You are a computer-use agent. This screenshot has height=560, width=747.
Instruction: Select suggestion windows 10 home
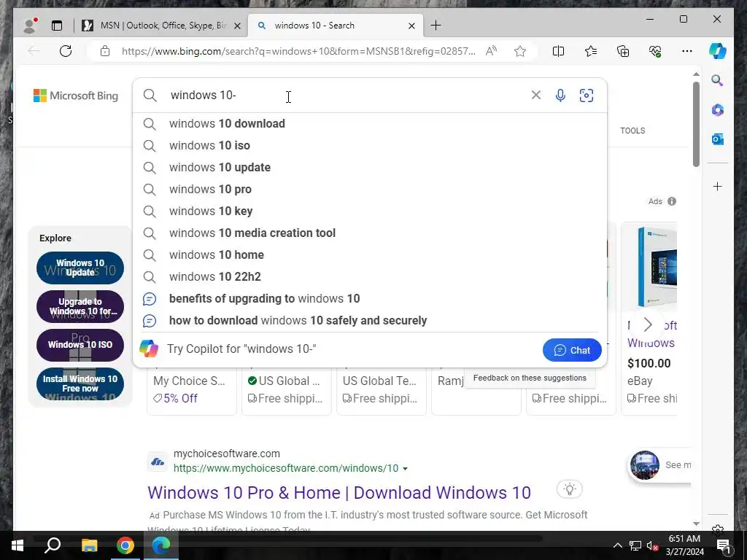click(x=370, y=255)
